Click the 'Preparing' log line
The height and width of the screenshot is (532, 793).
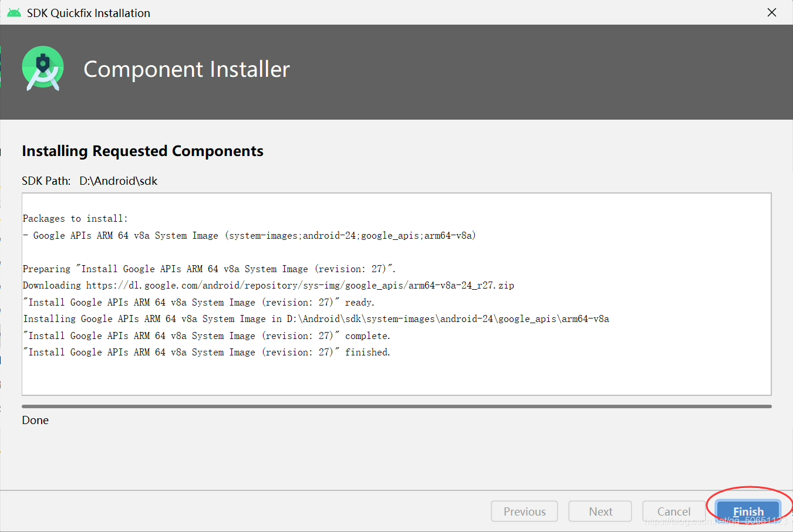(x=210, y=269)
